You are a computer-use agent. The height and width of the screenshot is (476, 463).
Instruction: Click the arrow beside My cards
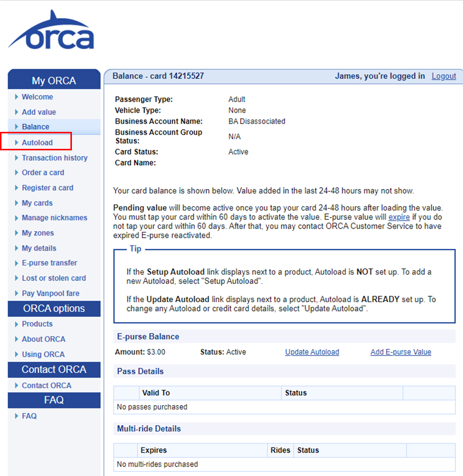(x=16, y=203)
